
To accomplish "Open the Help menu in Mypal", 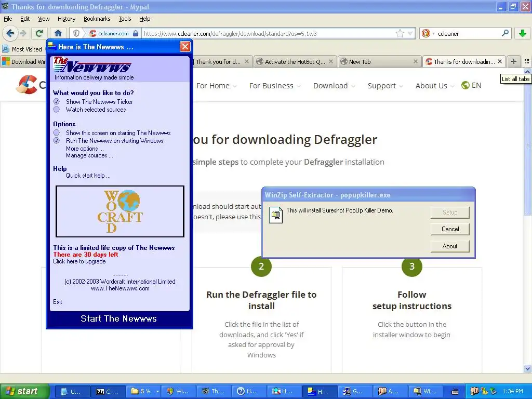I will 144,19.
